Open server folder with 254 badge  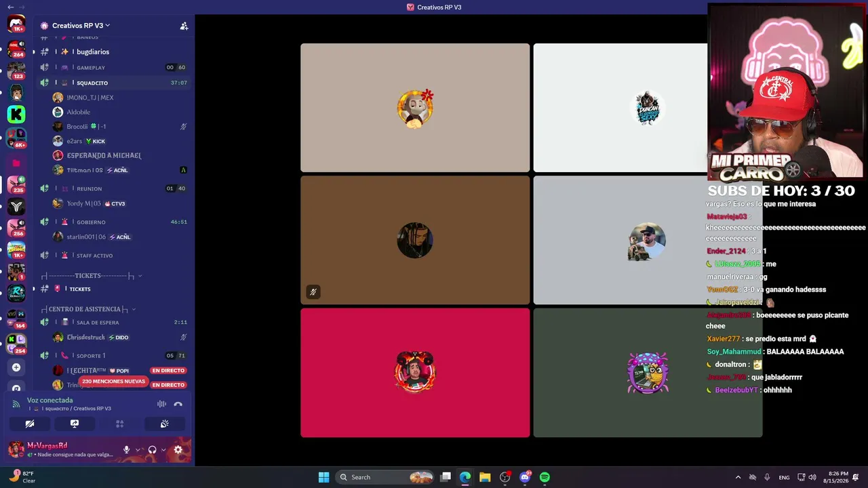click(x=16, y=344)
